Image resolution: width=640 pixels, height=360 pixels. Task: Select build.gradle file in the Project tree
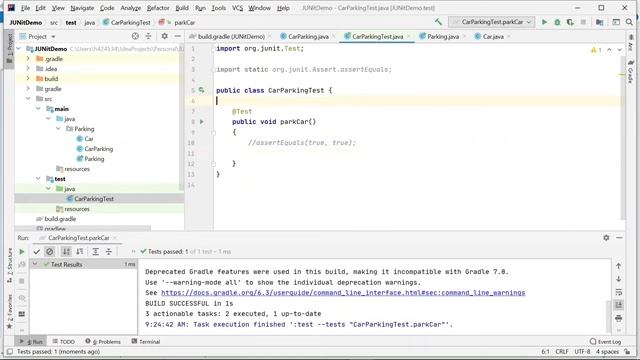pos(60,219)
